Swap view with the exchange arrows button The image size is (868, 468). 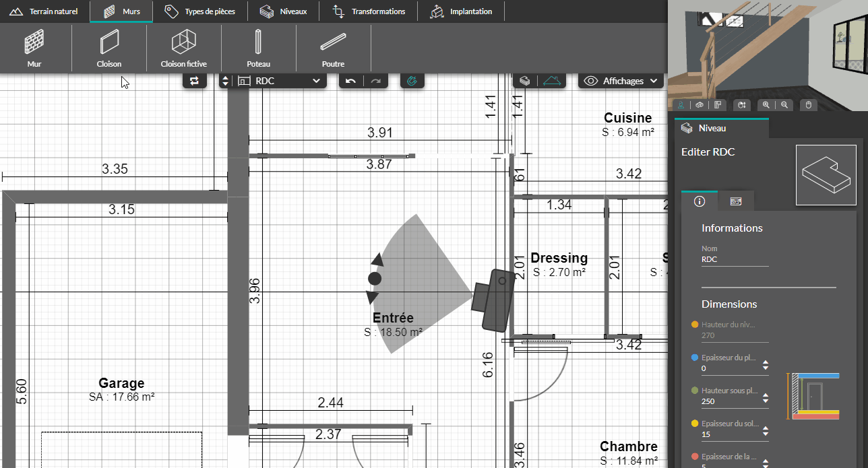[194, 81]
